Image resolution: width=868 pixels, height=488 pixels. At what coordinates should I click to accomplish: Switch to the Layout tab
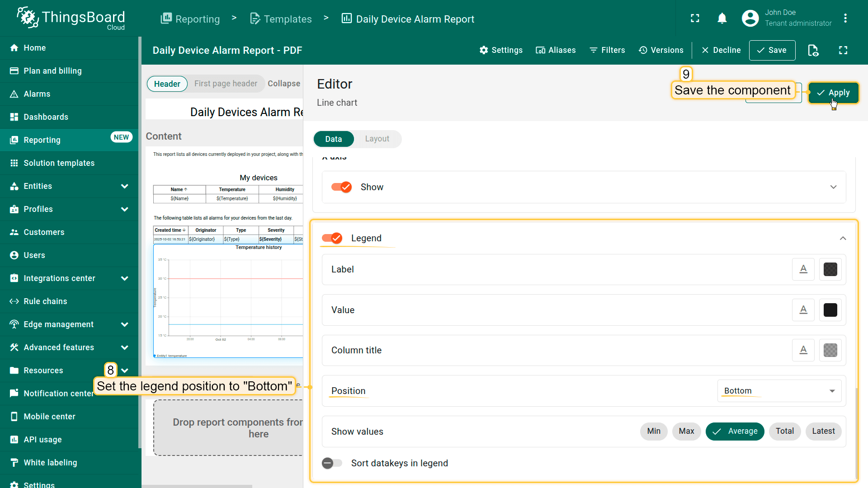coord(377,139)
